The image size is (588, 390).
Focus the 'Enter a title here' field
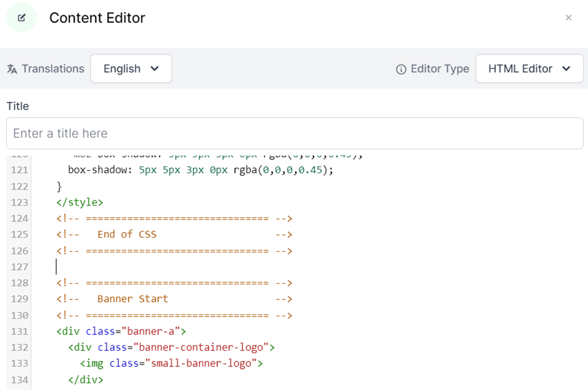click(295, 133)
